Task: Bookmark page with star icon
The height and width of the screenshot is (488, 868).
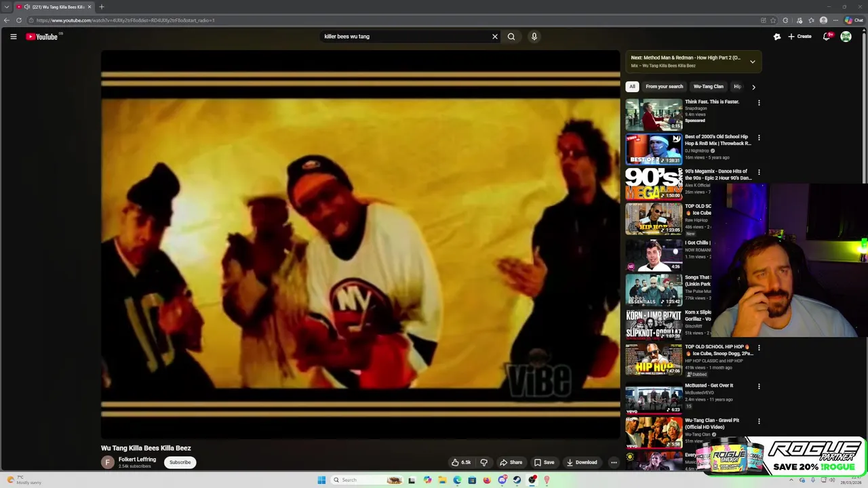Action: click(x=773, y=20)
